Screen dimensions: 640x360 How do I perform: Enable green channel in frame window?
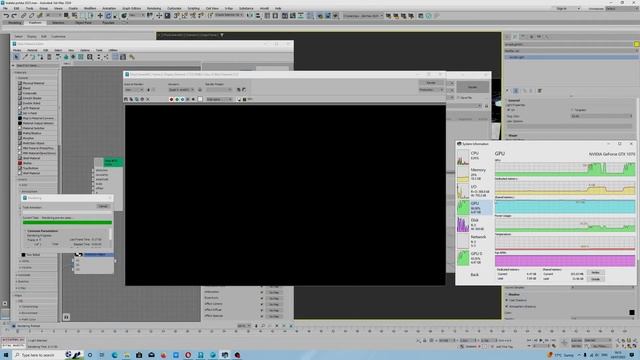pos(177,99)
